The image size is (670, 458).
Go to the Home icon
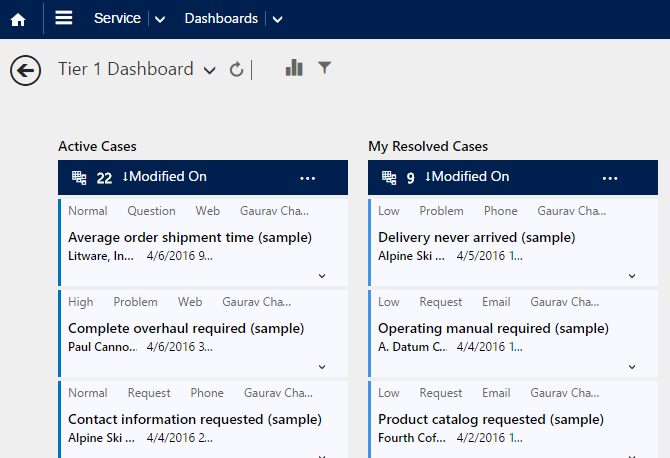[18, 20]
